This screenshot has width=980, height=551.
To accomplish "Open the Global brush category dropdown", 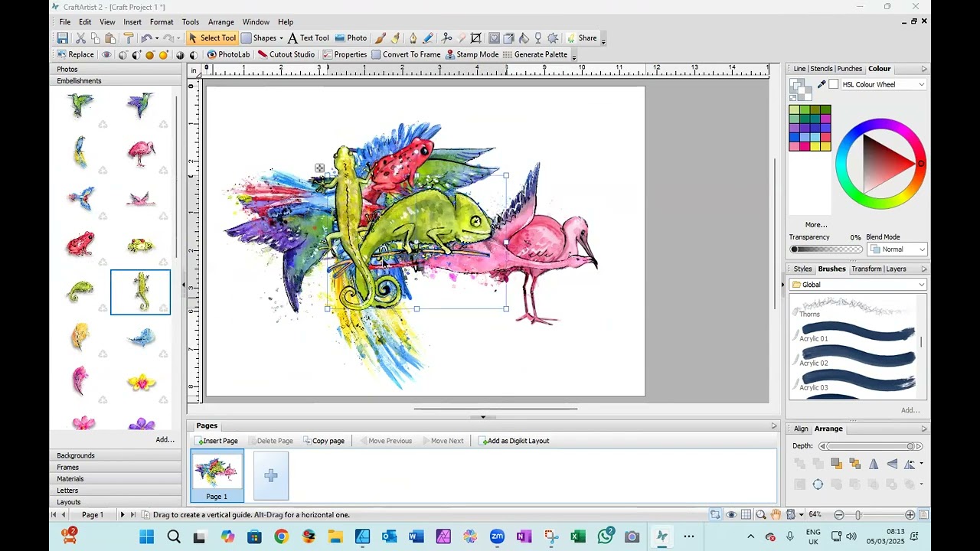I will [x=858, y=285].
